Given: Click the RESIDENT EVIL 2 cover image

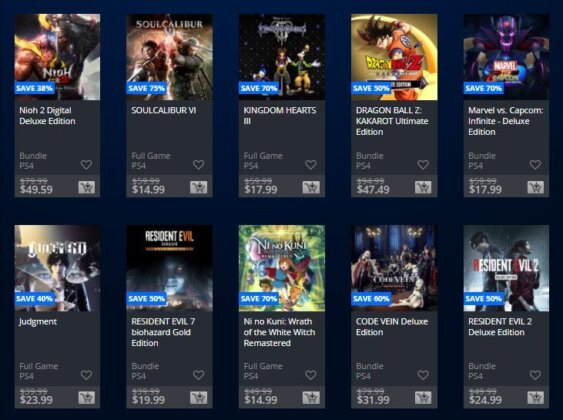Looking at the screenshot, I should tap(506, 268).
